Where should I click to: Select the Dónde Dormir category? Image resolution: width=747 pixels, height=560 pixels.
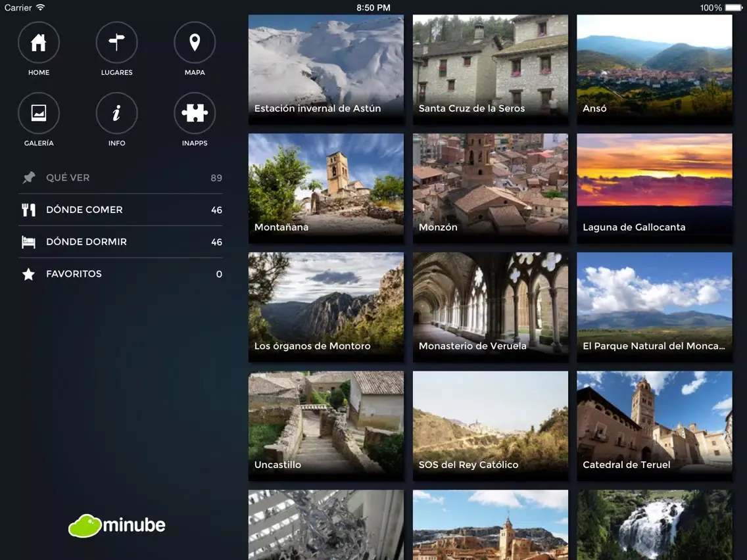(120, 242)
